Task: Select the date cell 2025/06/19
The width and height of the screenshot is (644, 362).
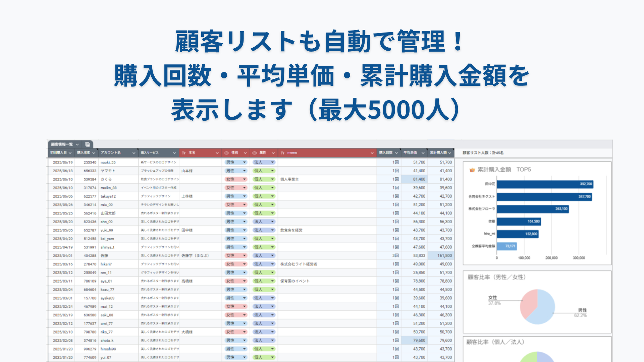Action: coord(62,162)
